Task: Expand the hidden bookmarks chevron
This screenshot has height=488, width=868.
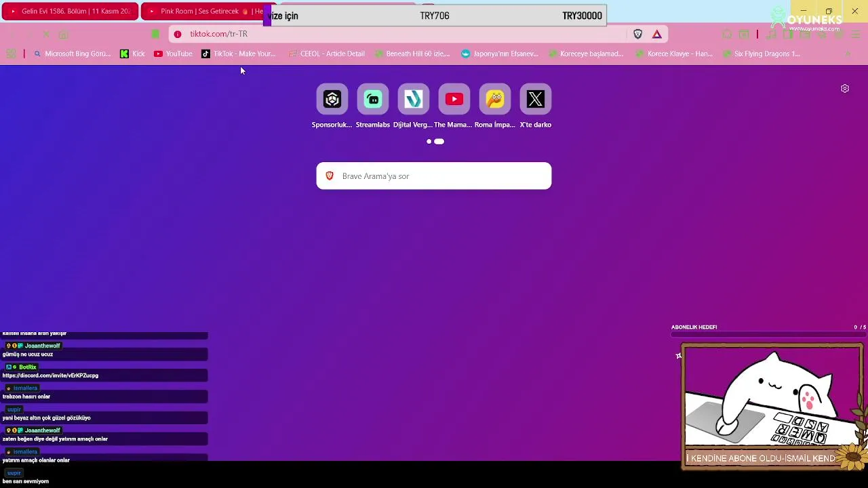Action: (848, 54)
